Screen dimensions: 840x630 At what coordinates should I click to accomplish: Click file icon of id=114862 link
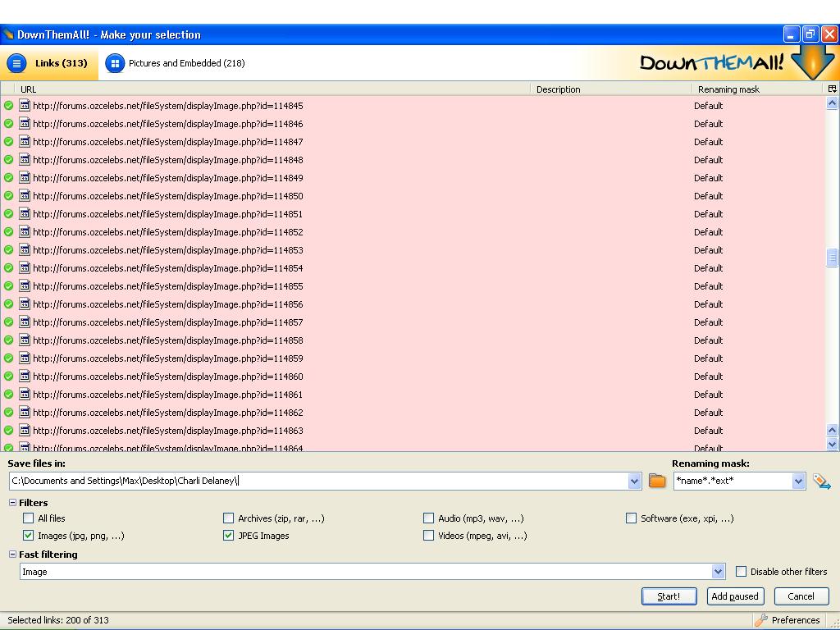pyautogui.click(x=25, y=413)
